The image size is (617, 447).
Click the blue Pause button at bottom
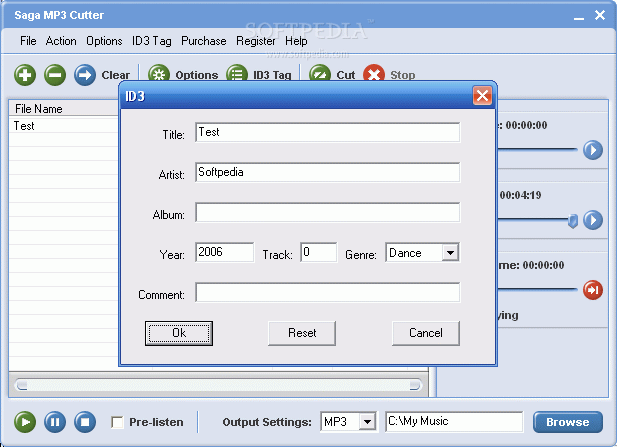[55, 422]
